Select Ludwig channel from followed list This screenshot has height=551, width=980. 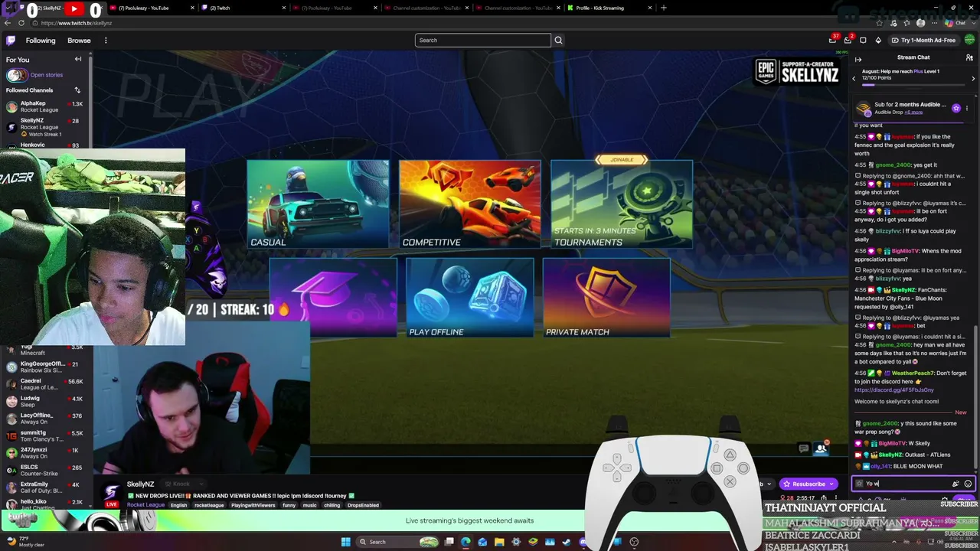(x=44, y=401)
